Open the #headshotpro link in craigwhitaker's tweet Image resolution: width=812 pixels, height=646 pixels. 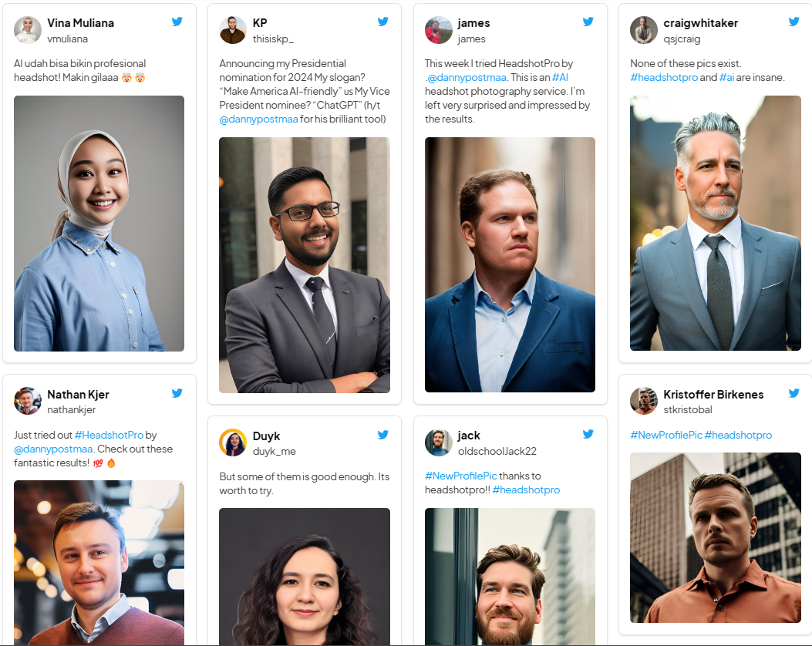664,77
